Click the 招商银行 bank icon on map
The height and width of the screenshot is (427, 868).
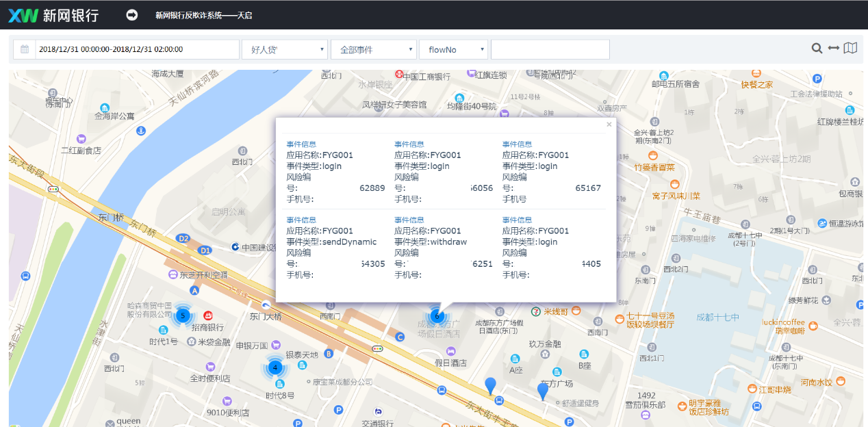point(207,316)
